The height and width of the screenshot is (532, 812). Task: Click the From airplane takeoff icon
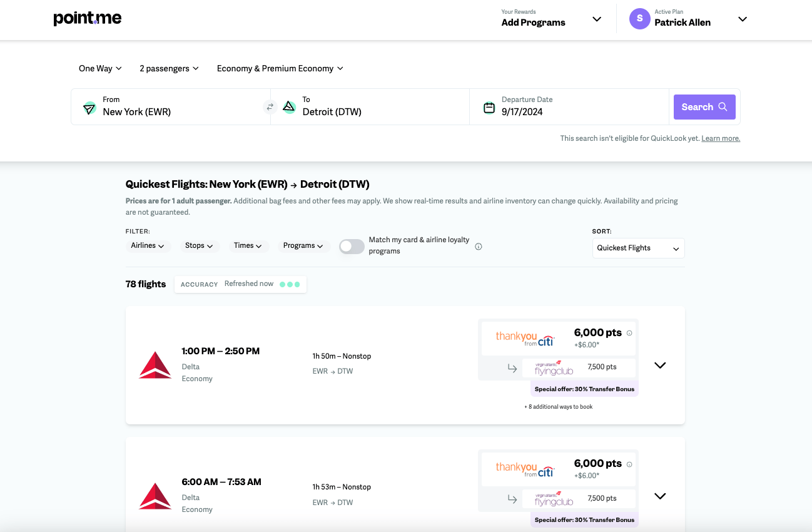click(x=89, y=108)
